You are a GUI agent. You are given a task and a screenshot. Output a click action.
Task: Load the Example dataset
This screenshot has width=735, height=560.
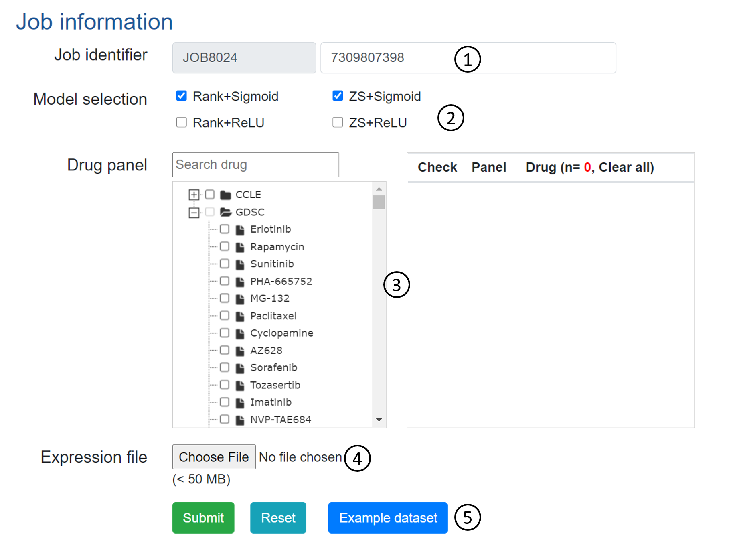(387, 517)
